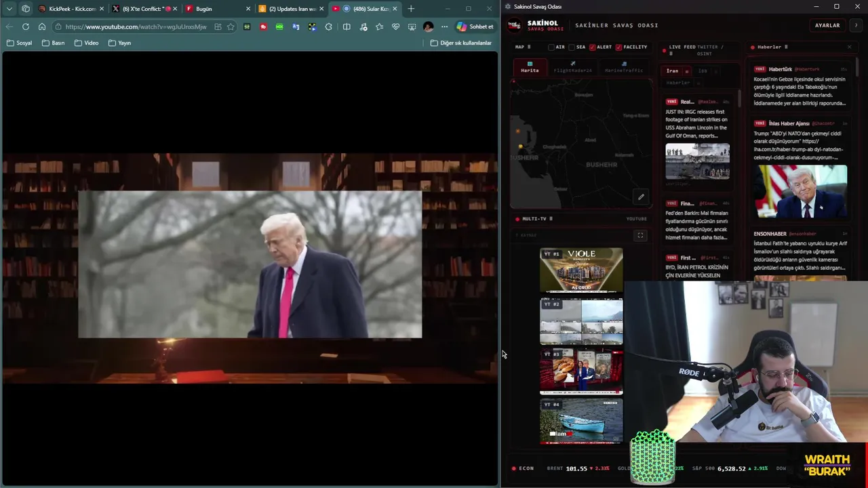Bookmark this page with star icon

click(231, 26)
